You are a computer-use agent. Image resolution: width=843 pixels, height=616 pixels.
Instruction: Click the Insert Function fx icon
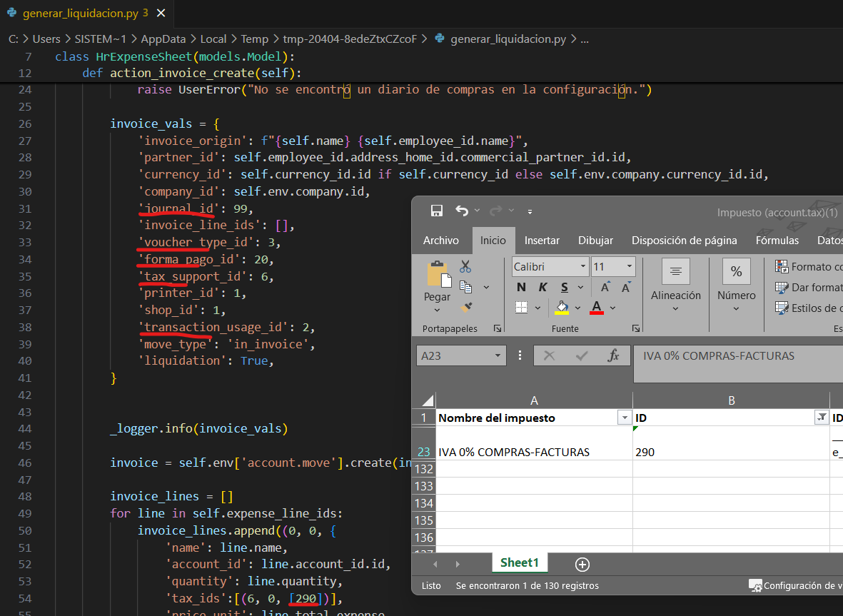point(612,355)
